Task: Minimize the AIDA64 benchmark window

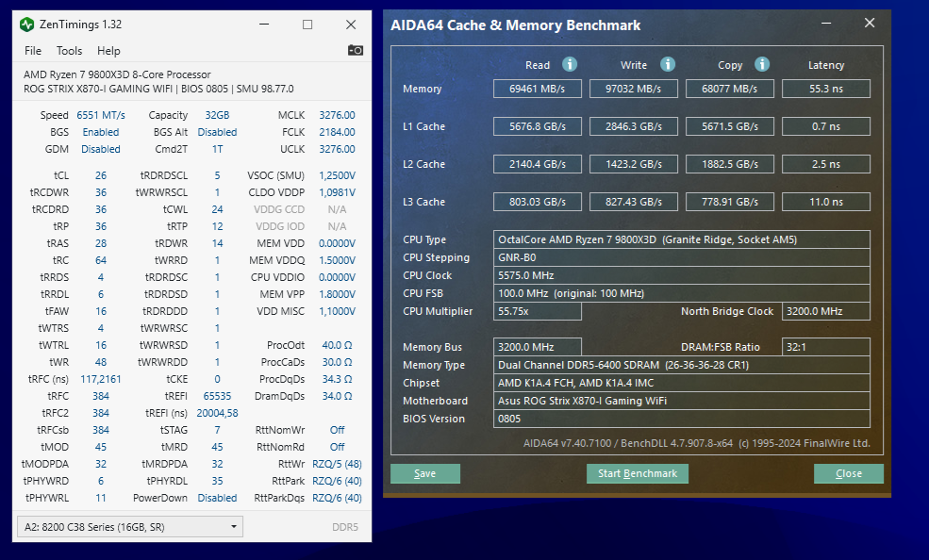Action: pyautogui.click(x=826, y=23)
